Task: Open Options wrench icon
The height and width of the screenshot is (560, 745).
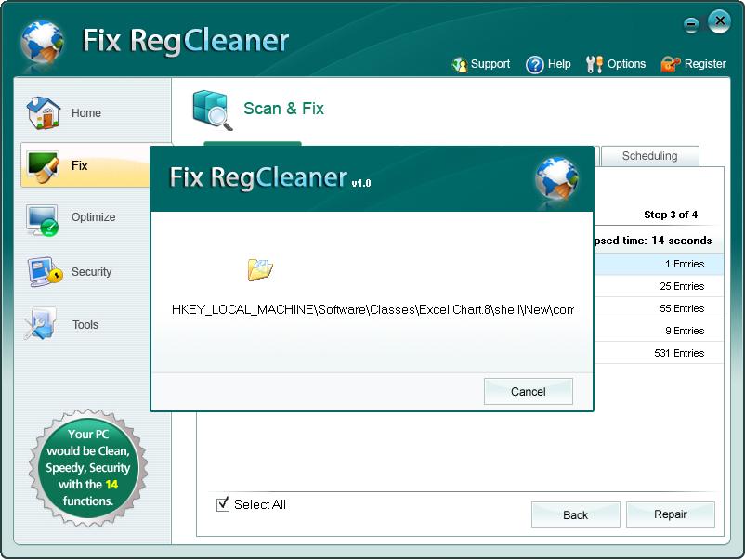Action: [595, 65]
